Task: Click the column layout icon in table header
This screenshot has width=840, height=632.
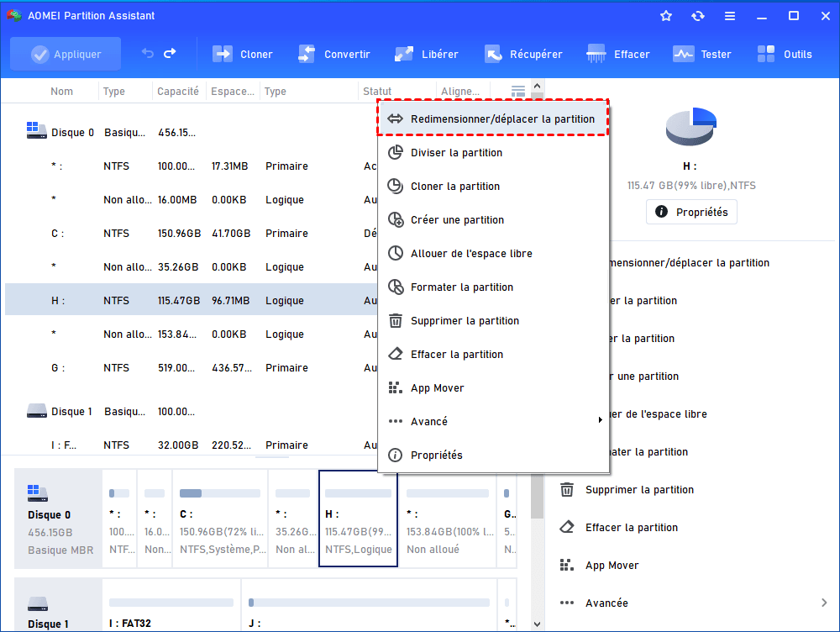Action: (x=518, y=91)
